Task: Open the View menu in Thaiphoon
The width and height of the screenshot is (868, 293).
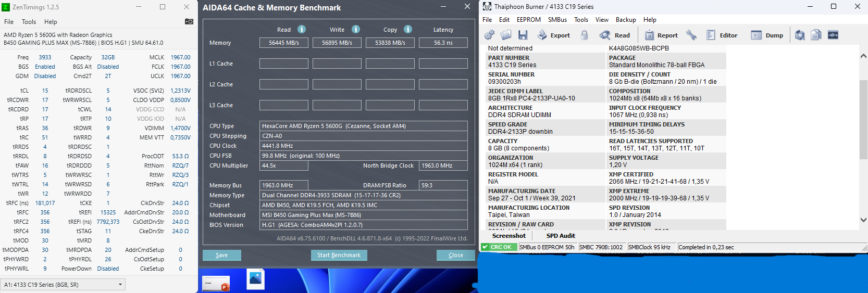Action: point(602,20)
